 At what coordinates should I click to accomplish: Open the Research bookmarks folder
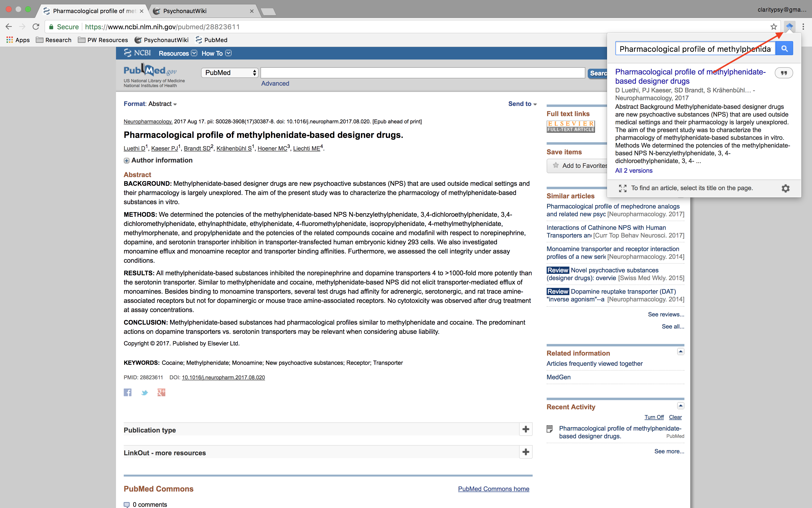point(54,40)
